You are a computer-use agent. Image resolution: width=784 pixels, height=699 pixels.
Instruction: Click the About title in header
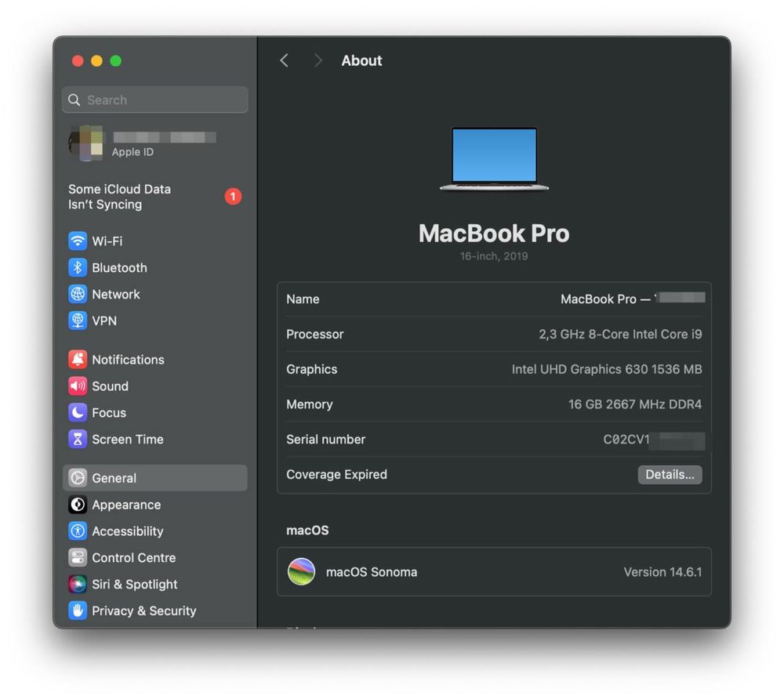click(361, 60)
